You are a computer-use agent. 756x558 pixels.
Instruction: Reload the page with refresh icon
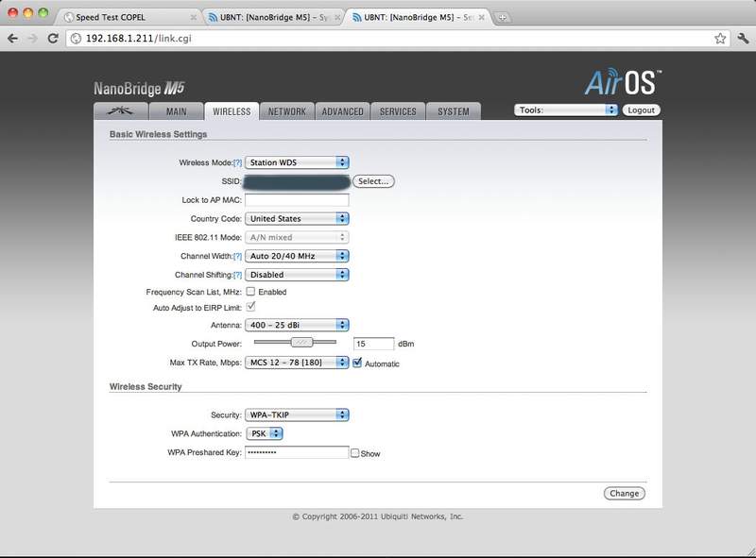(53, 39)
